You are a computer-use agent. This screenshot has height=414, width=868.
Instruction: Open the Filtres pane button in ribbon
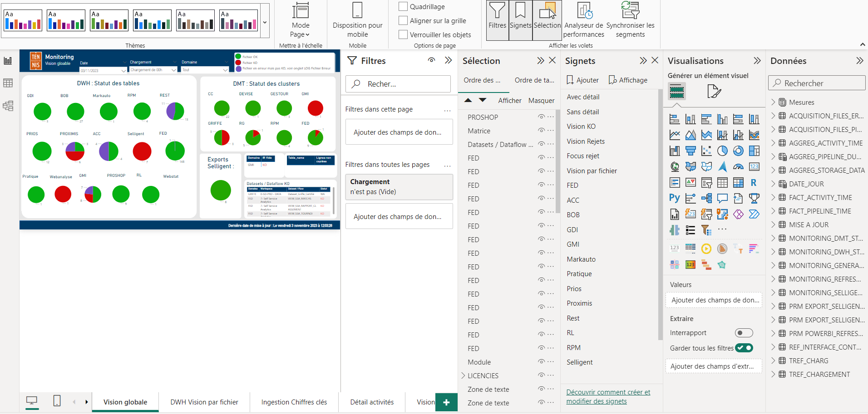pyautogui.click(x=497, y=20)
